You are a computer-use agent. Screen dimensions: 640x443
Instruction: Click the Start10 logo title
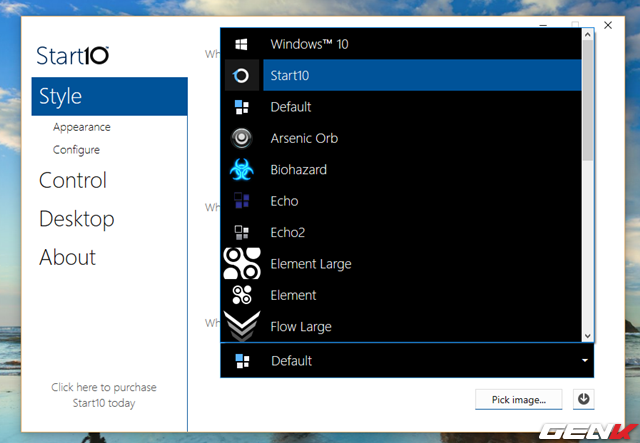click(x=73, y=56)
